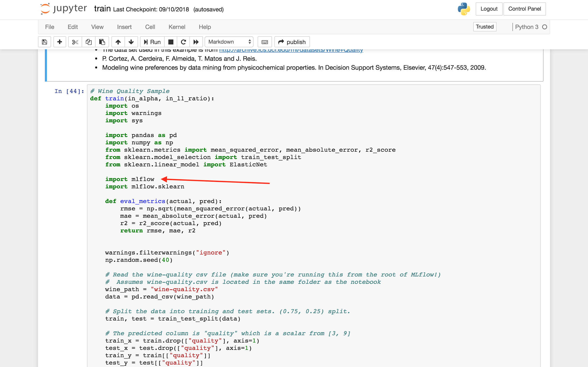Viewport: 588px width, 367px height.
Task: Open the UCI Wine Quality dataset link
Action: (x=291, y=50)
